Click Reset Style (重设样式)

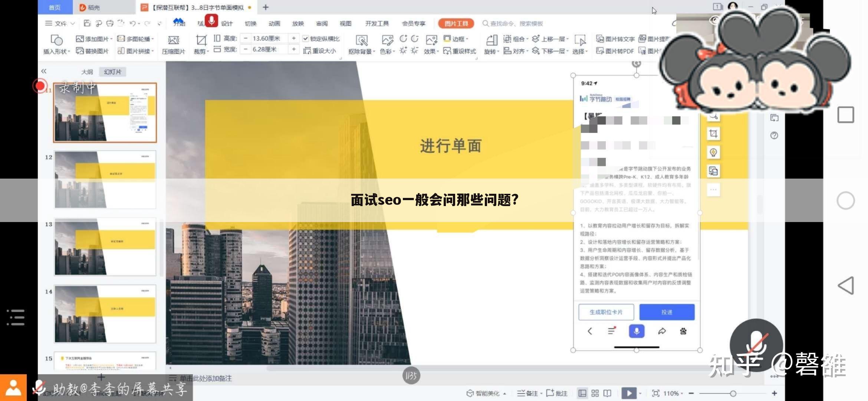pyautogui.click(x=460, y=51)
